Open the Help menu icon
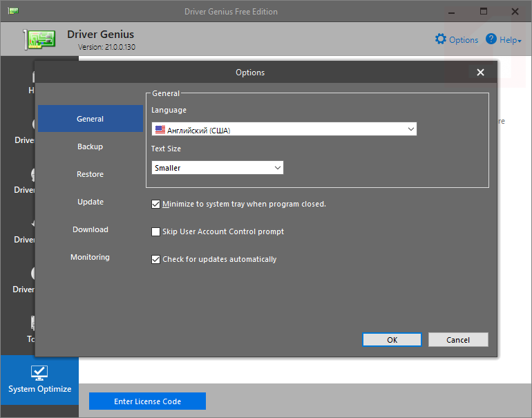The image size is (532, 418). point(491,39)
